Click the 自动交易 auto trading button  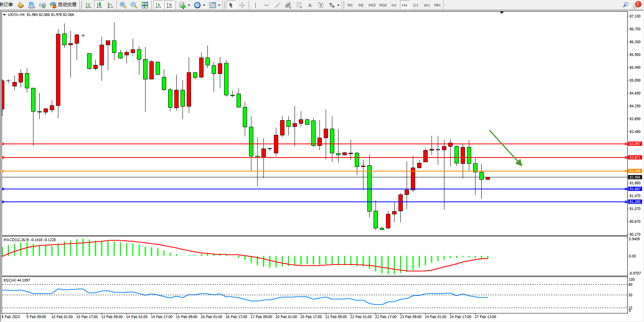[x=63, y=5]
